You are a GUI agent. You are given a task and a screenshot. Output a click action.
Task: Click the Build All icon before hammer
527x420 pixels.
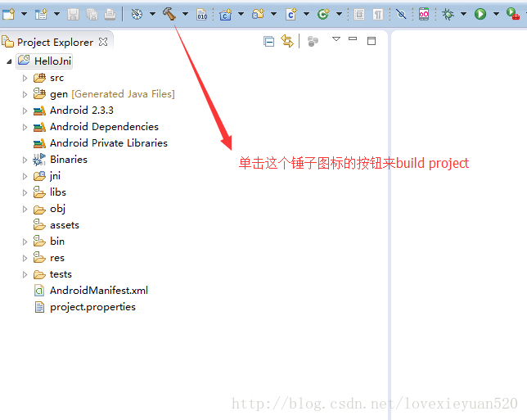tap(137, 14)
